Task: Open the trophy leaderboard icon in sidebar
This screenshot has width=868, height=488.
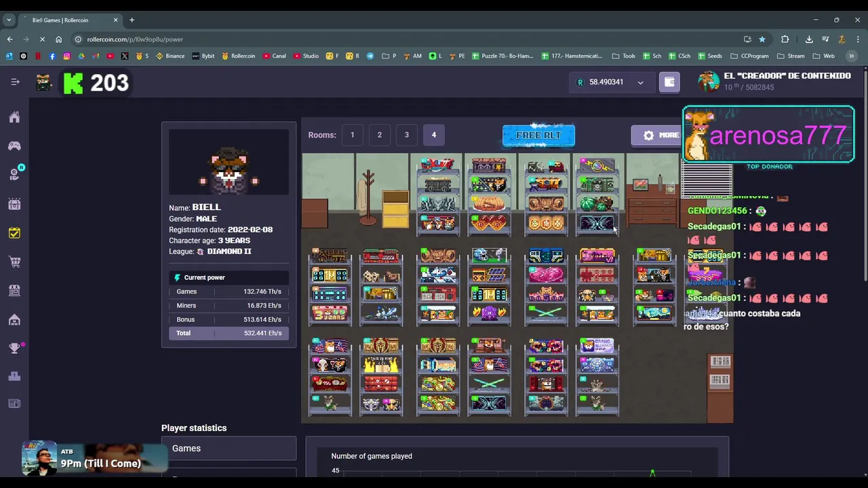Action: pyautogui.click(x=14, y=348)
